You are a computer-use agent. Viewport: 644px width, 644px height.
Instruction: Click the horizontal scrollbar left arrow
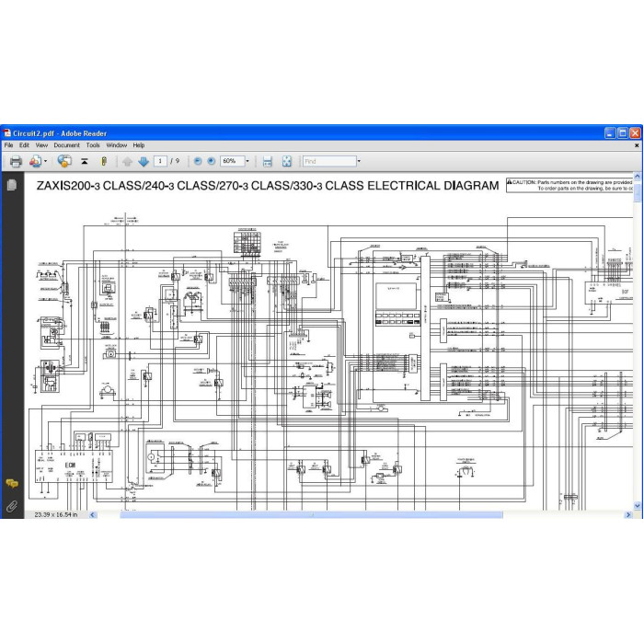[92, 514]
